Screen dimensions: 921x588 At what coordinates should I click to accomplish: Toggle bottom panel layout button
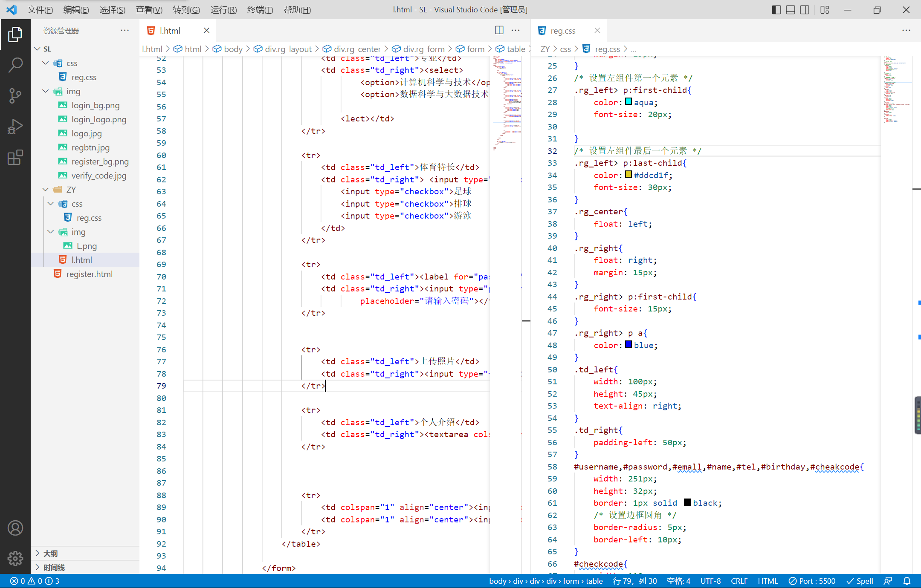pyautogui.click(x=790, y=10)
